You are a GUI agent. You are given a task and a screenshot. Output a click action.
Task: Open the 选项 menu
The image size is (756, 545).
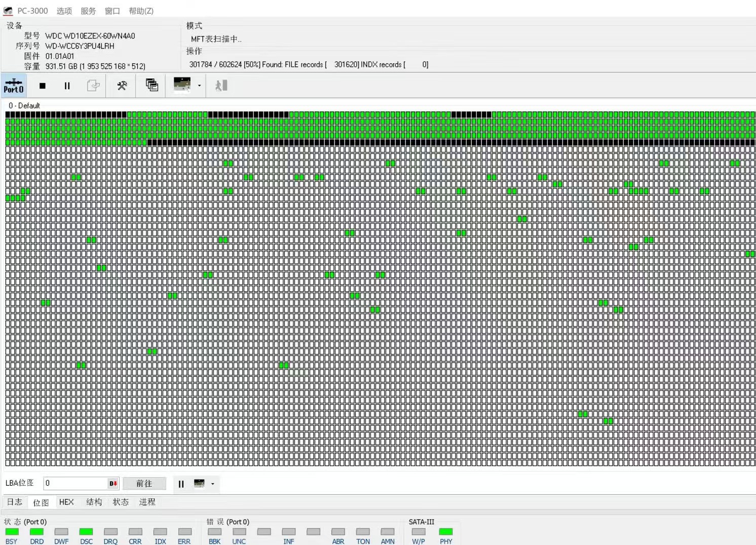(x=64, y=11)
